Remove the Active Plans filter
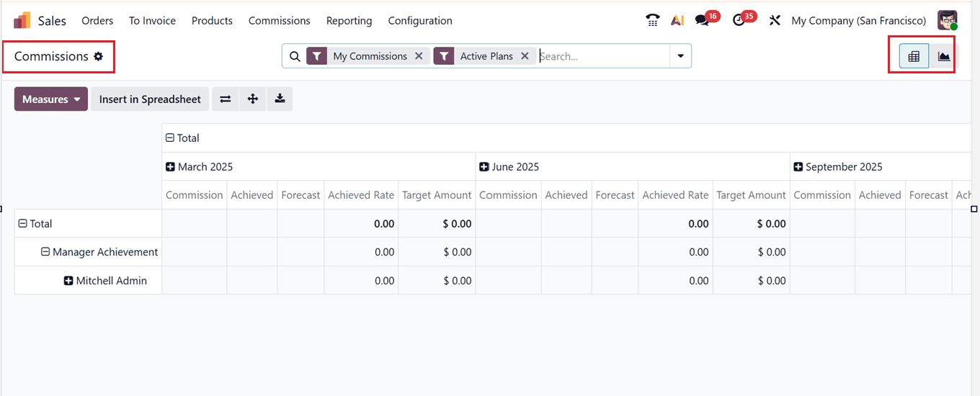Screen dimensions: 980x396 pos(525,56)
